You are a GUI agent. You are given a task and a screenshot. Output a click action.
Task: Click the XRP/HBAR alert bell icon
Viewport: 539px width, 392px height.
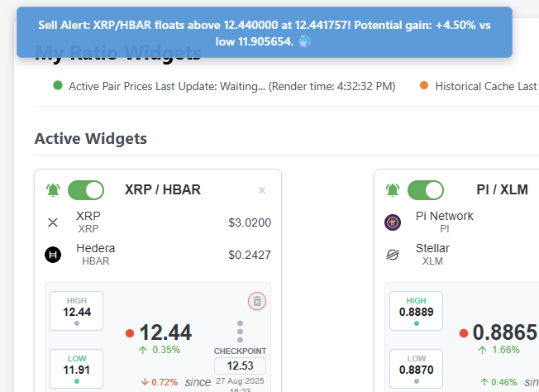[x=54, y=190]
